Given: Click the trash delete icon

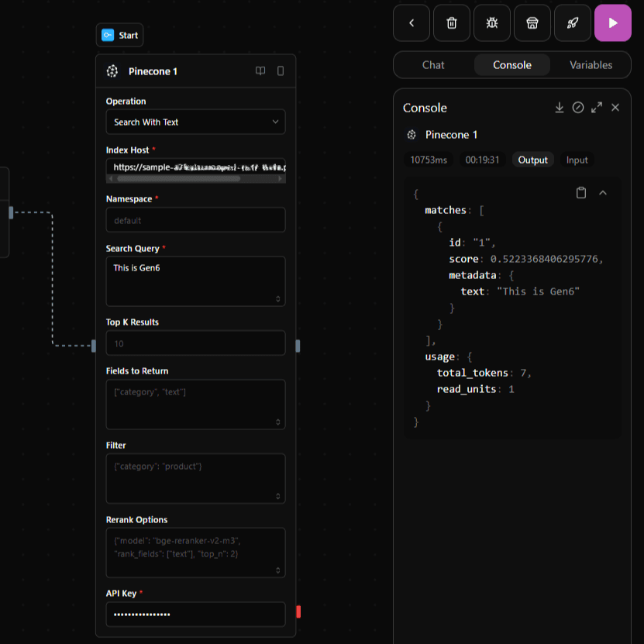Looking at the screenshot, I should [x=452, y=23].
